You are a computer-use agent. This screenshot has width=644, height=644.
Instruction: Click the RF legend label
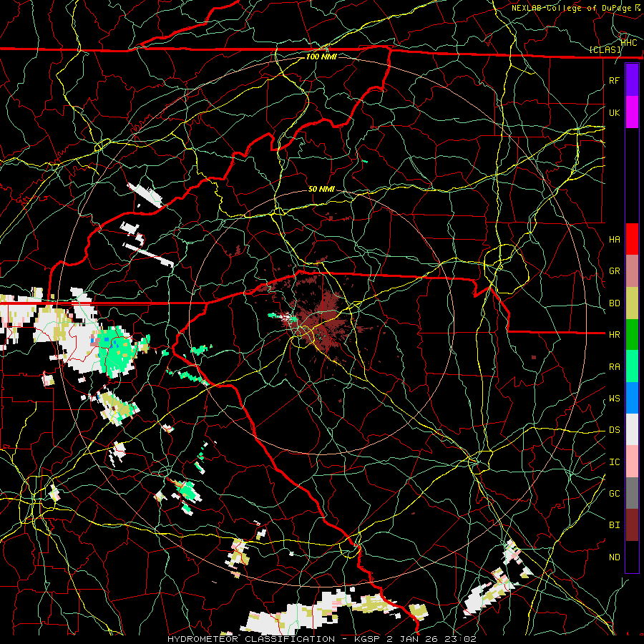[x=615, y=80]
